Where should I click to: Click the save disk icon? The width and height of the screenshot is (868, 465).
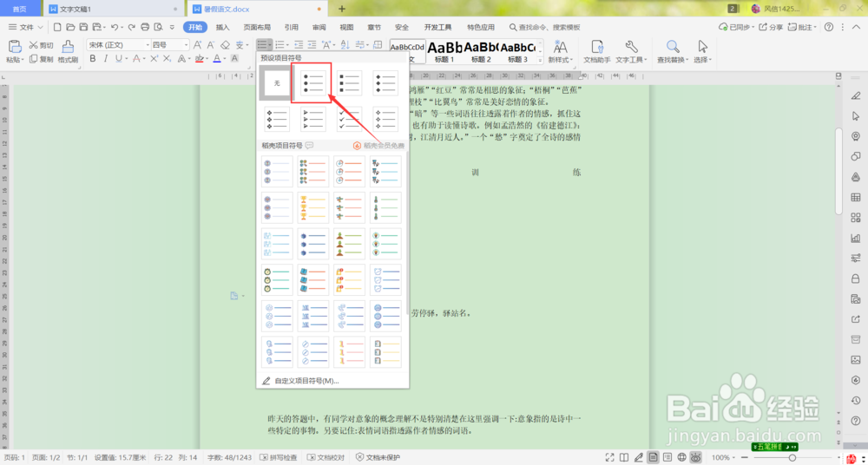point(83,27)
